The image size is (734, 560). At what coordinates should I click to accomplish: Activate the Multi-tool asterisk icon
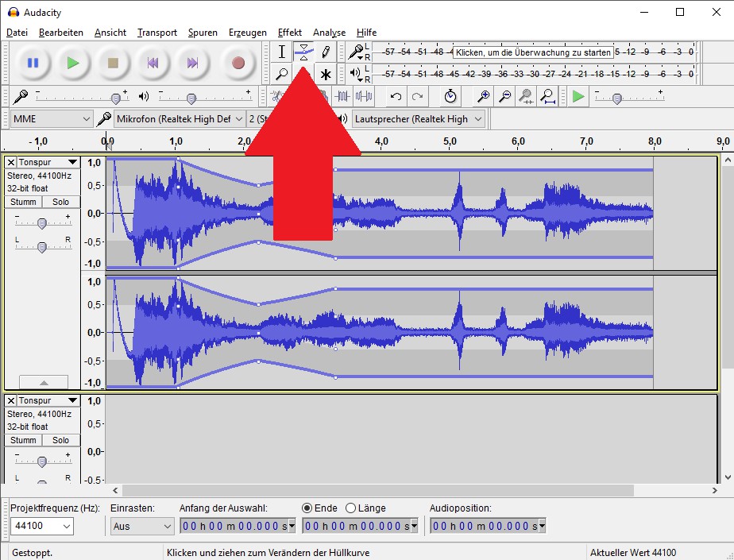326,75
